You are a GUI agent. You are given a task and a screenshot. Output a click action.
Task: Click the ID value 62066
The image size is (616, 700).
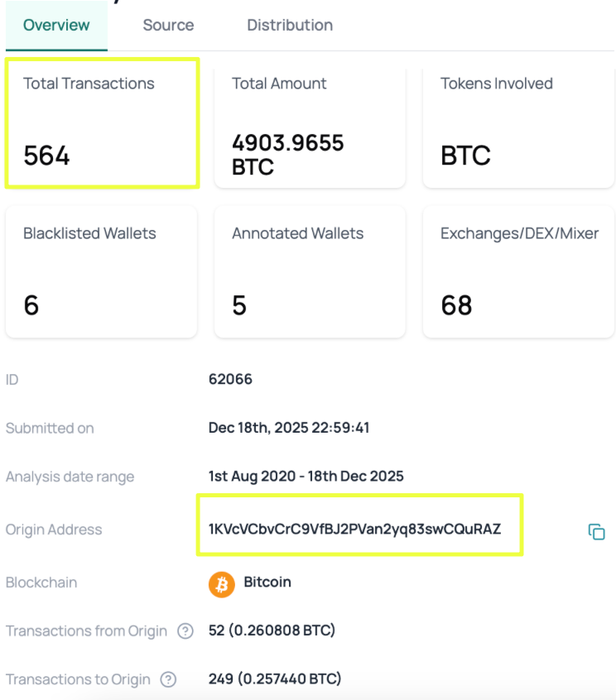[x=230, y=380]
